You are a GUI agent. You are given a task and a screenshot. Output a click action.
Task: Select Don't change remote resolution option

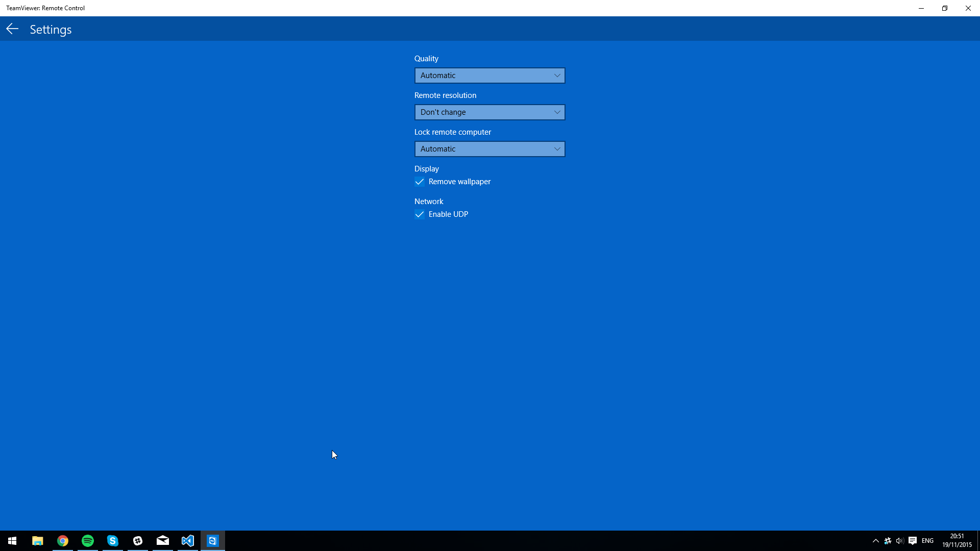tap(489, 112)
